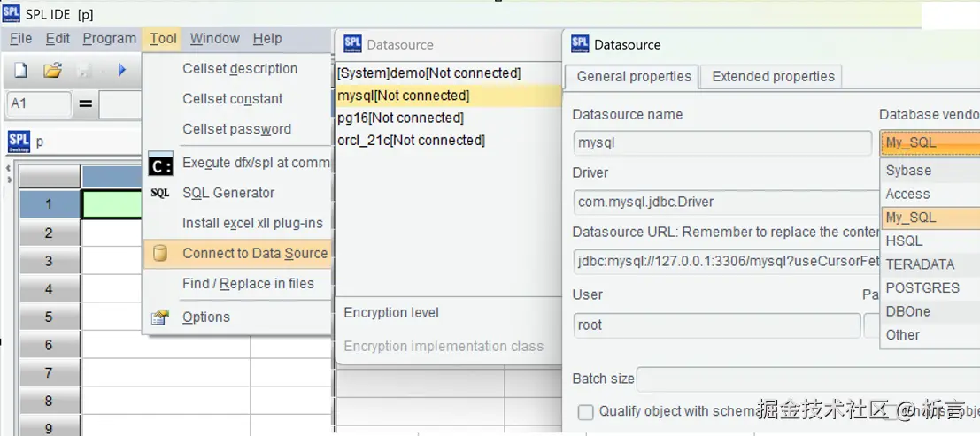
Task: Click the Datasource name field
Action: [722, 143]
